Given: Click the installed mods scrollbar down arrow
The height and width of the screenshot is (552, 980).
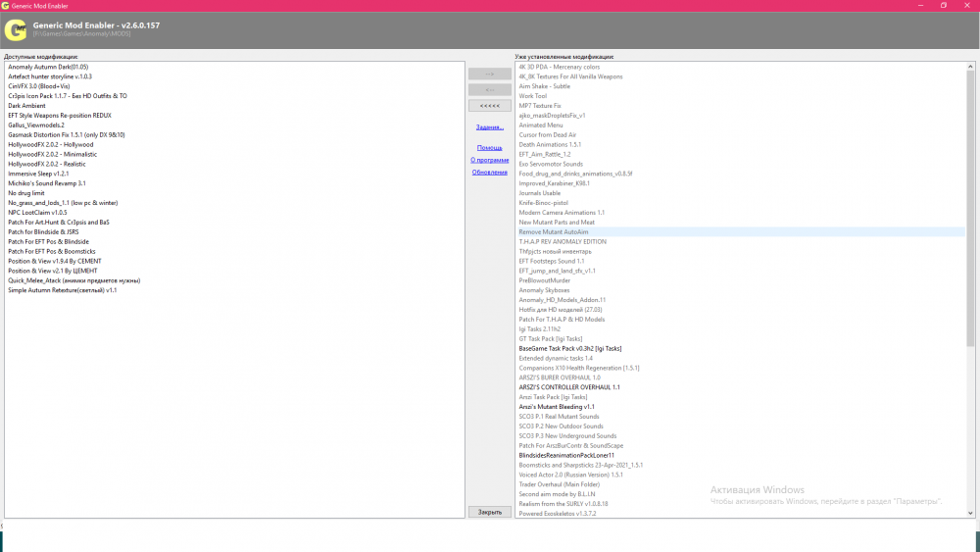Looking at the screenshot, I should [970, 513].
